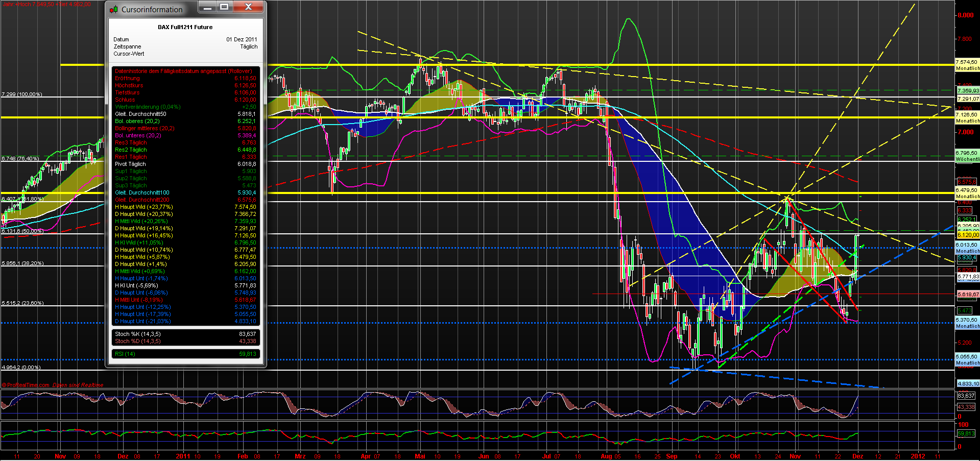Viewport: 980px width, 461px height.
Task: Click the candlestick icon in the Cursorinformation title bar
Action: [114, 9]
